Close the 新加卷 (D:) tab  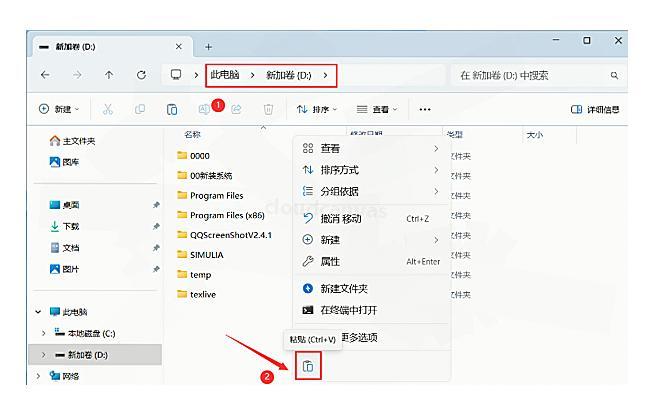point(178,47)
